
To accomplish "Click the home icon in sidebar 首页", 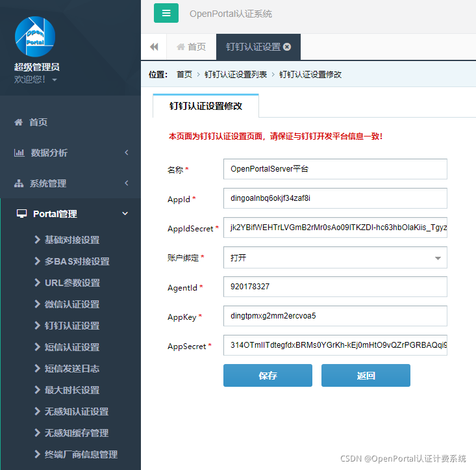I will point(19,122).
